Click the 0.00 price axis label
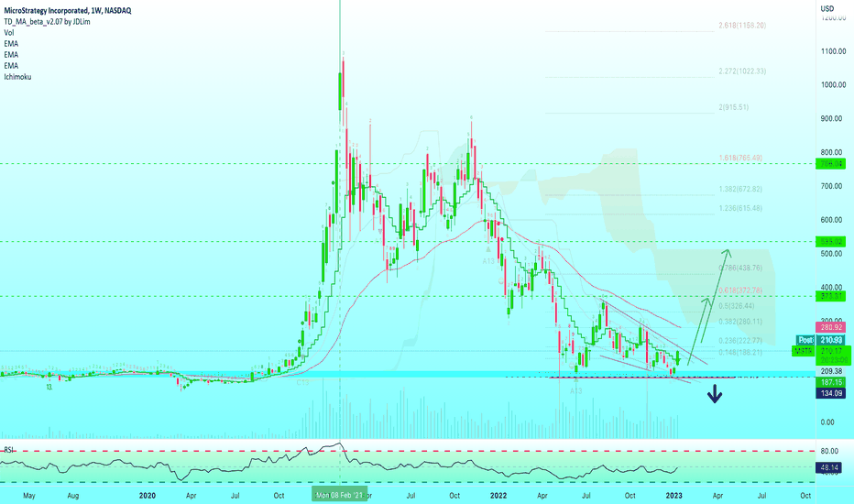This screenshot has width=854, height=504. (x=827, y=422)
